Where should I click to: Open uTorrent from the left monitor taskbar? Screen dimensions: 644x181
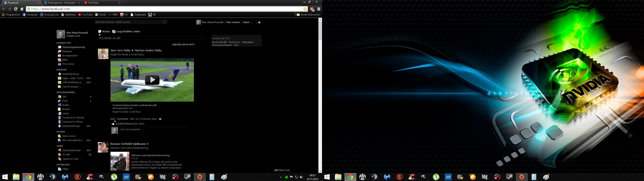tap(114, 177)
